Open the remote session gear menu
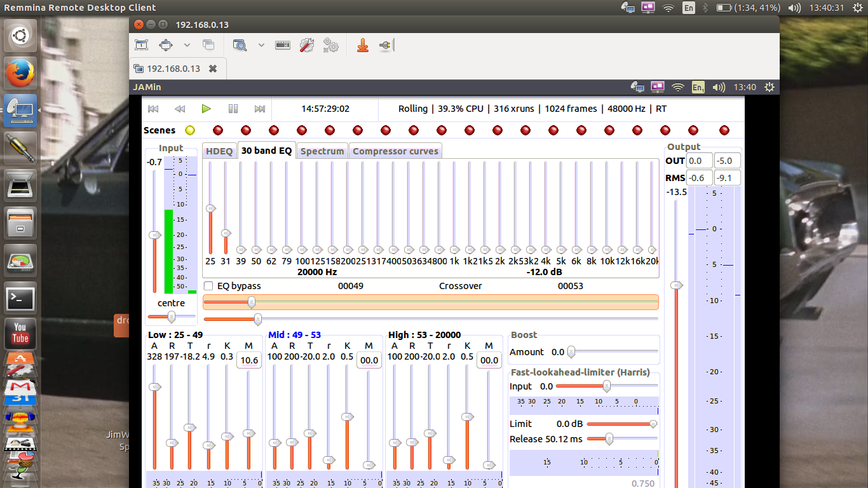Screen dimensions: 868x488 (770, 87)
